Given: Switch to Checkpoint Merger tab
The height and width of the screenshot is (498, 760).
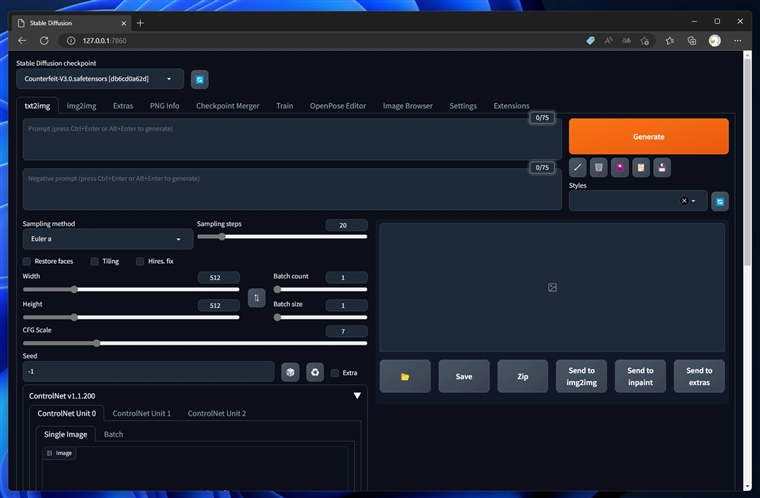Looking at the screenshot, I should (x=228, y=106).
